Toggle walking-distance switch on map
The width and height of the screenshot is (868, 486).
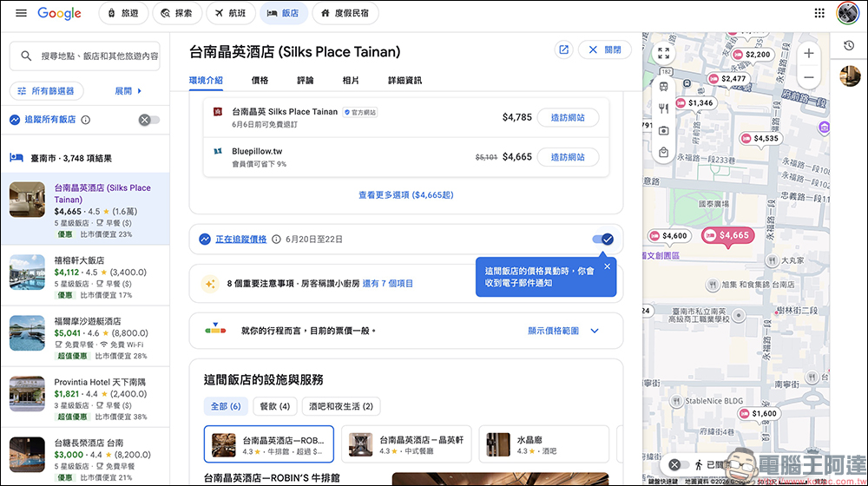click(x=679, y=465)
